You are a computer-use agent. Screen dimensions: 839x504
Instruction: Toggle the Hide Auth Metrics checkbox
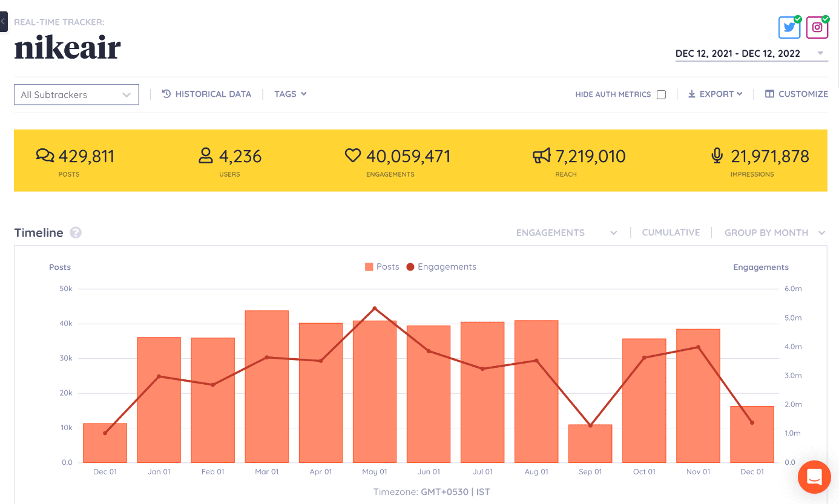click(x=661, y=94)
